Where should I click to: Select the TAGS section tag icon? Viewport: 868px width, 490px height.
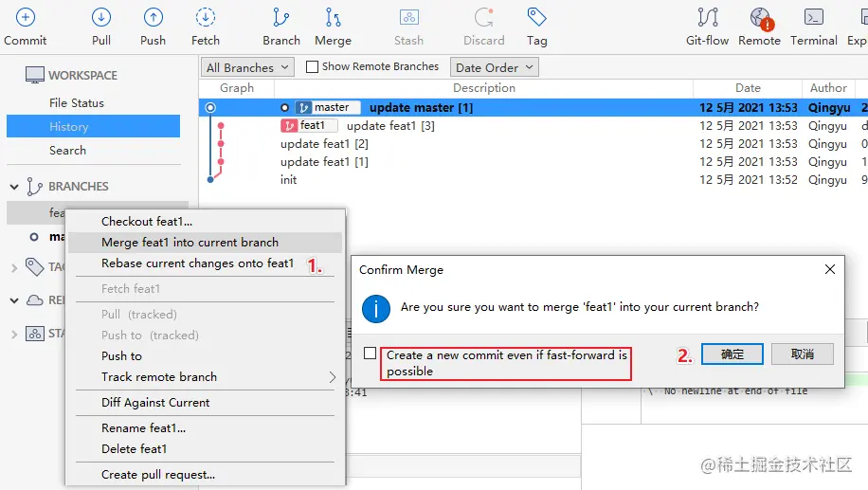(34, 267)
